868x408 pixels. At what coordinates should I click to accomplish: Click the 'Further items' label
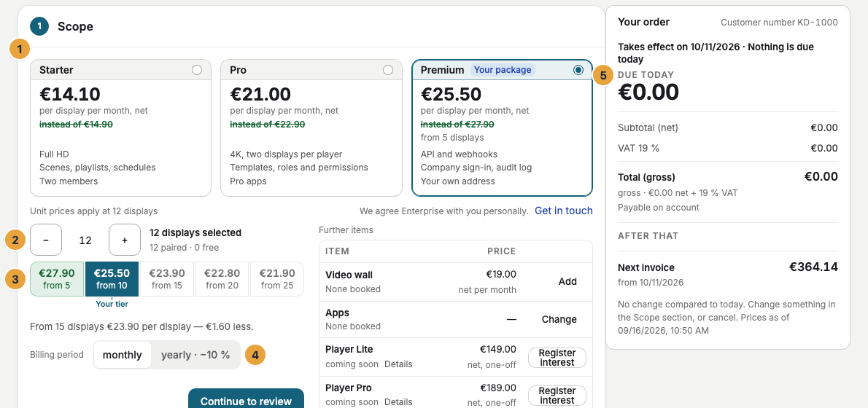tap(346, 230)
